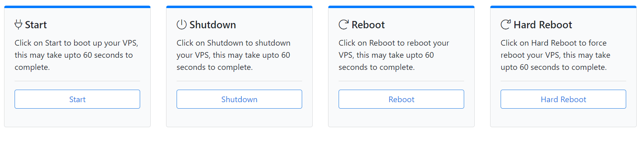Screen dimensions: 644x147
Task: Shut down the VPS using Shutdown button
Action: 239,99
